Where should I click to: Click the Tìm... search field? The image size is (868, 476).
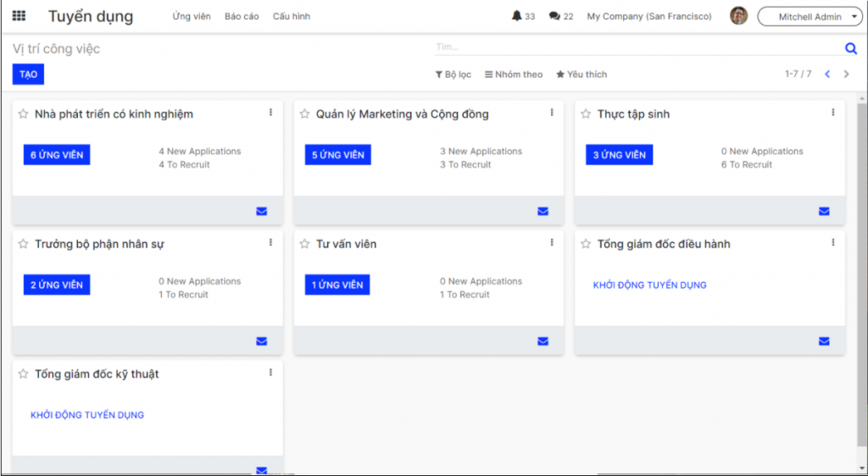click(x=638, y=47)
